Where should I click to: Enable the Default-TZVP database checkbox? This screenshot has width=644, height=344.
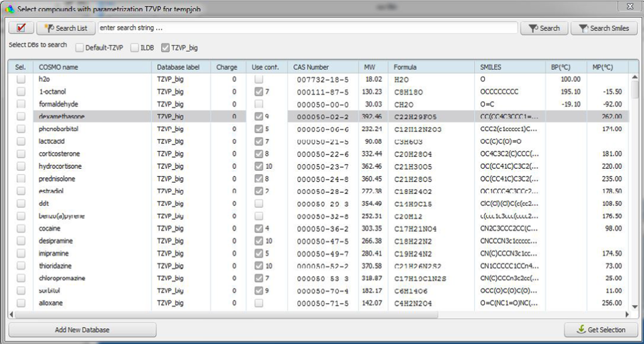80,48
